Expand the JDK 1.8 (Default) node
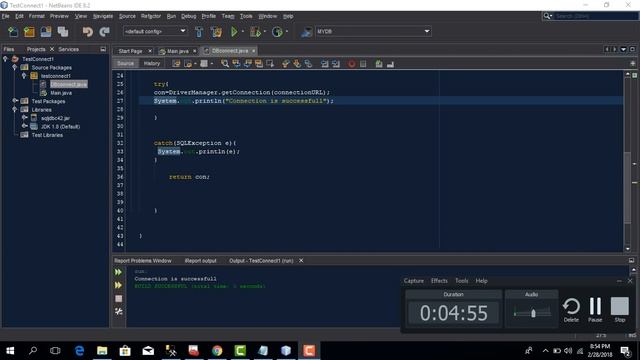The width and height of the screenshot is (640, 360). point(24,126)
